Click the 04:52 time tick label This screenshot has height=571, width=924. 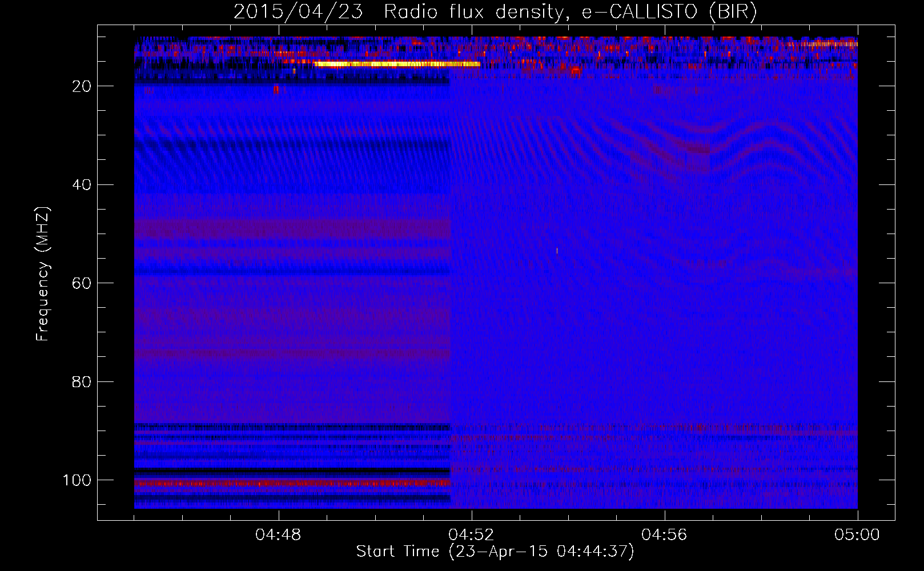[471, 535]
